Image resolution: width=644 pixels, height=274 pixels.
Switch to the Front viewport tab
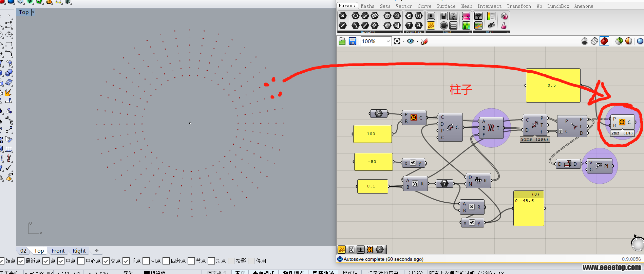[x=58, y=251]
